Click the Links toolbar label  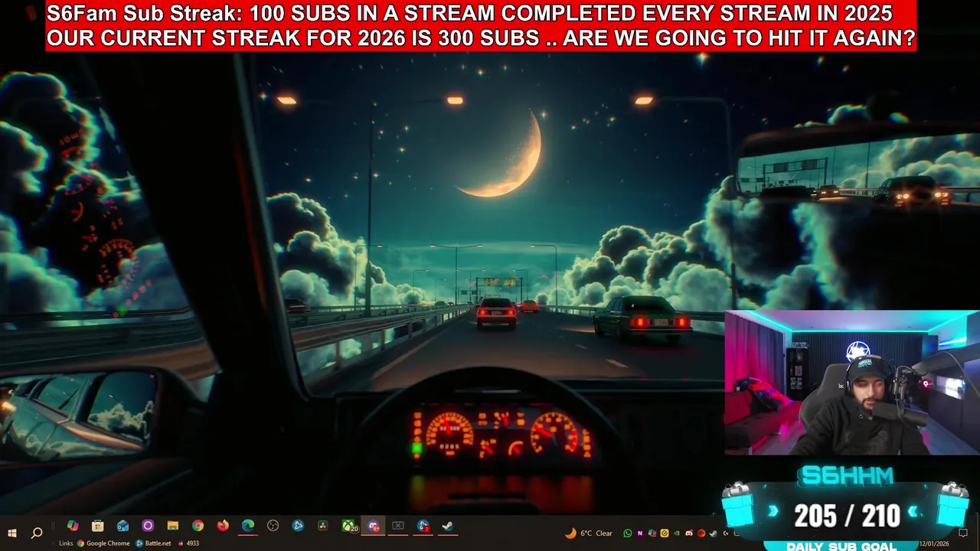point(66,543)
